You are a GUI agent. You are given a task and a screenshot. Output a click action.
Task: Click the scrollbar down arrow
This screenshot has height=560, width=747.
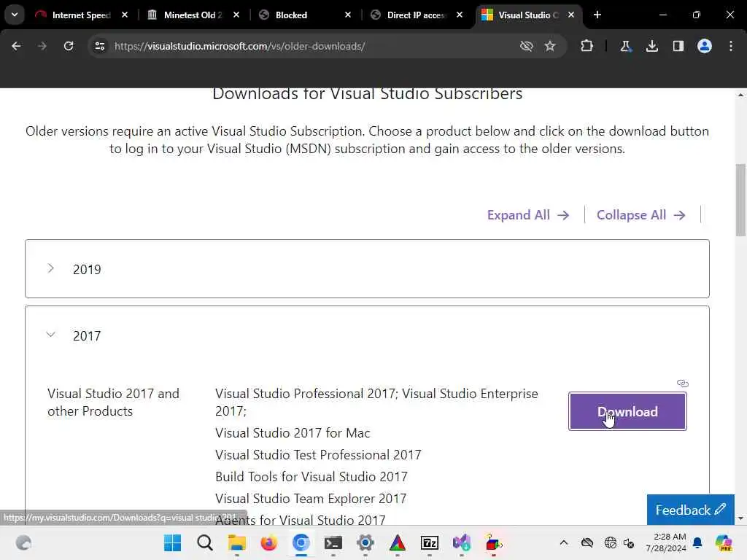740,518
